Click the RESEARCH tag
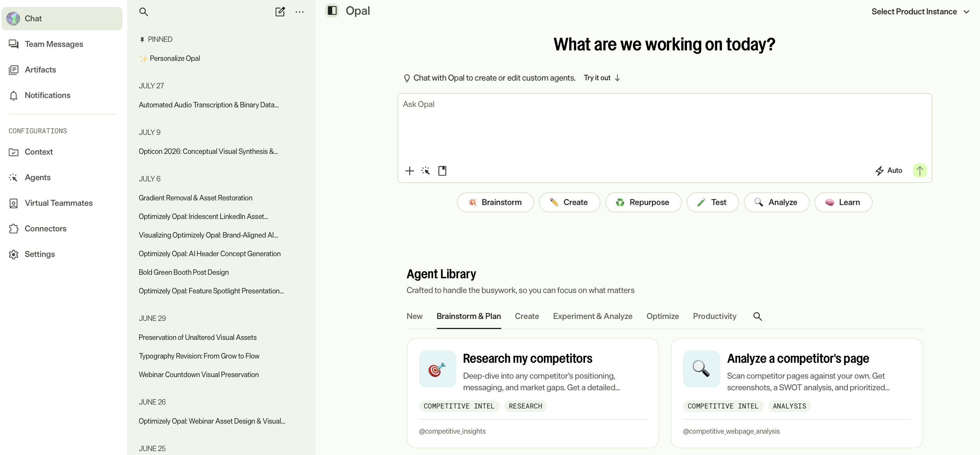 click(525, 406)
